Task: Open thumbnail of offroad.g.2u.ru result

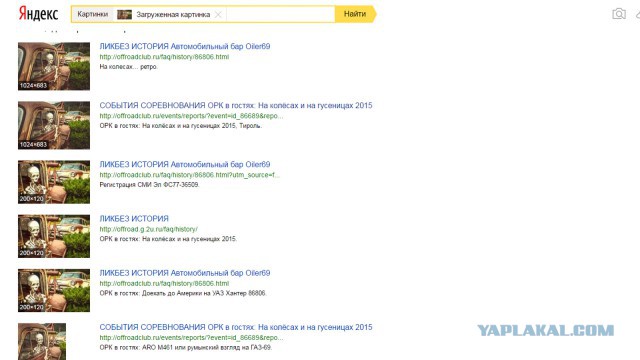Action: [54, 236]
